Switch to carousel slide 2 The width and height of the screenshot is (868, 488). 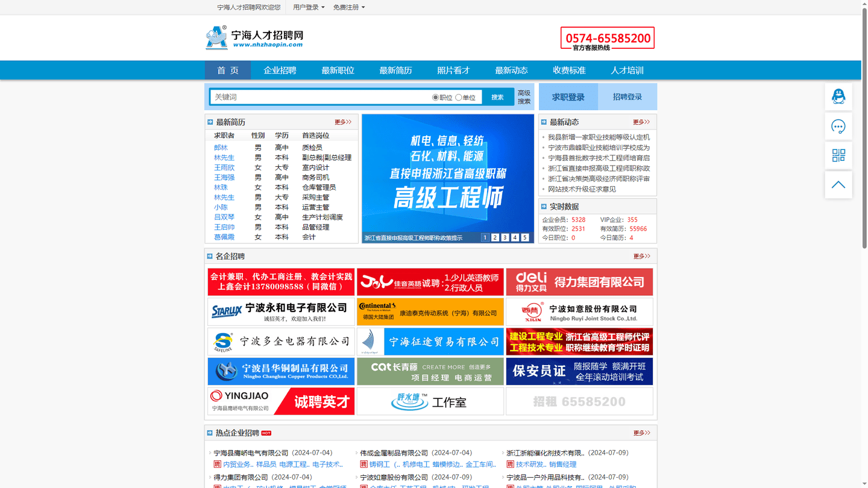(x=495, y=237)
